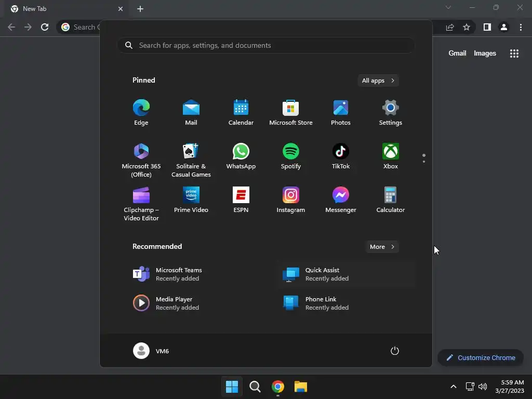Open the ESPN app
Image resolution: width=532 pixels, height=399 pixels.
pyautogui.click(x=241, y=200)
